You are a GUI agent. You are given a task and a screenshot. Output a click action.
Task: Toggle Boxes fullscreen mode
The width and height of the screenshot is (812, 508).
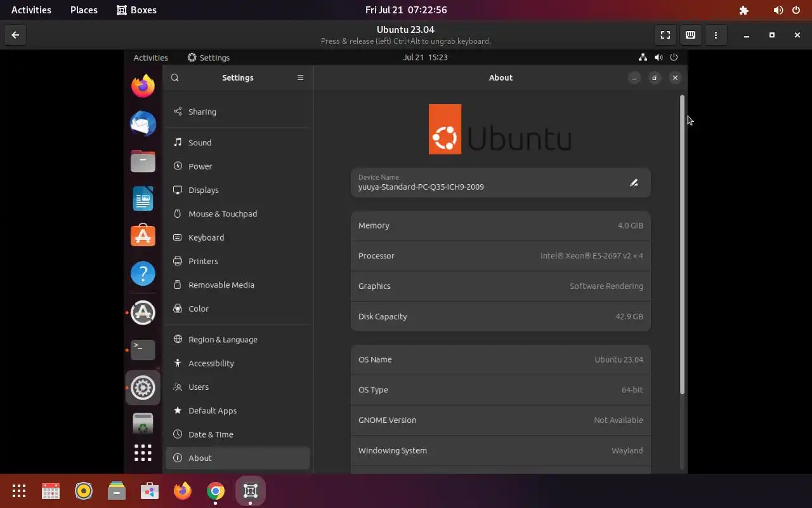pyautogui.click(x=665, y=35)
